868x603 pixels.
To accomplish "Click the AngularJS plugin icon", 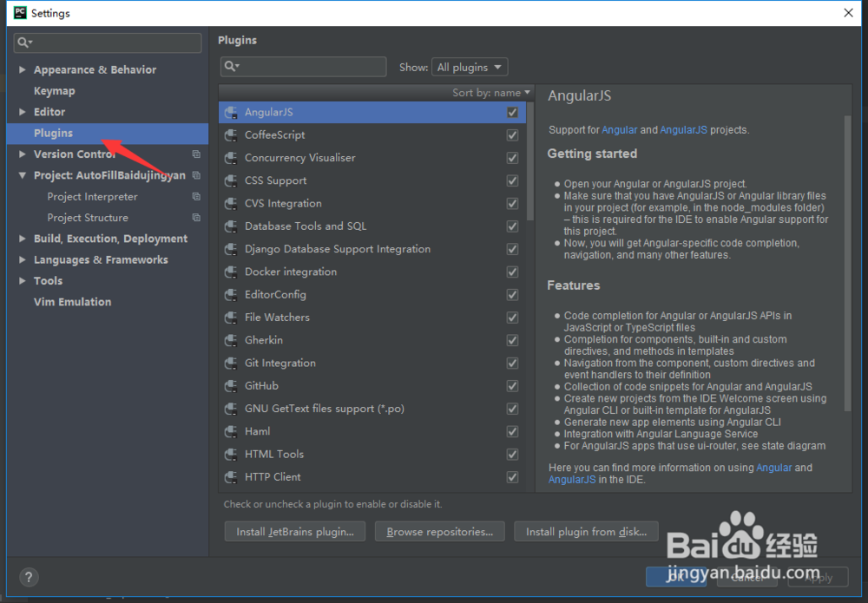I will pyautogui.click(x=231, y=112).
